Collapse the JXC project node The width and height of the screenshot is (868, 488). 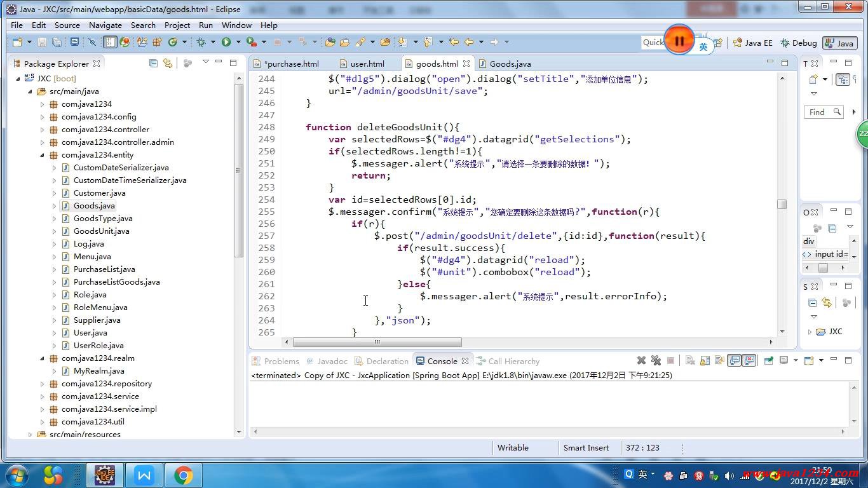point(18,78)
